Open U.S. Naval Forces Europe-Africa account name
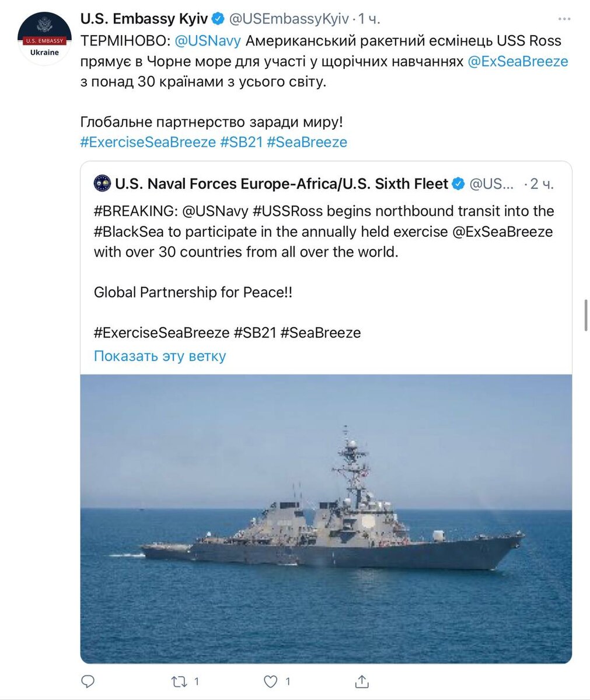Image resolution: width=590 pixels, height=700 pixels. coord(282,184)
